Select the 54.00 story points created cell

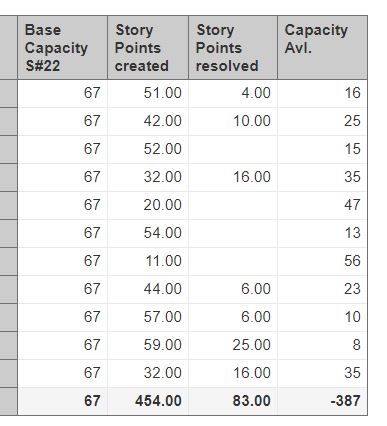coord(148,233)
